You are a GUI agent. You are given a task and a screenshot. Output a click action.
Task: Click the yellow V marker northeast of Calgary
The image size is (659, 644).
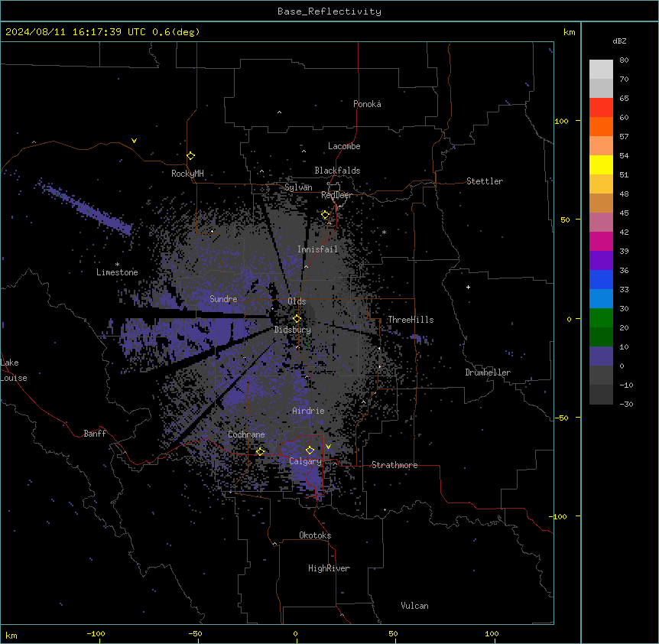pos(328,447)
